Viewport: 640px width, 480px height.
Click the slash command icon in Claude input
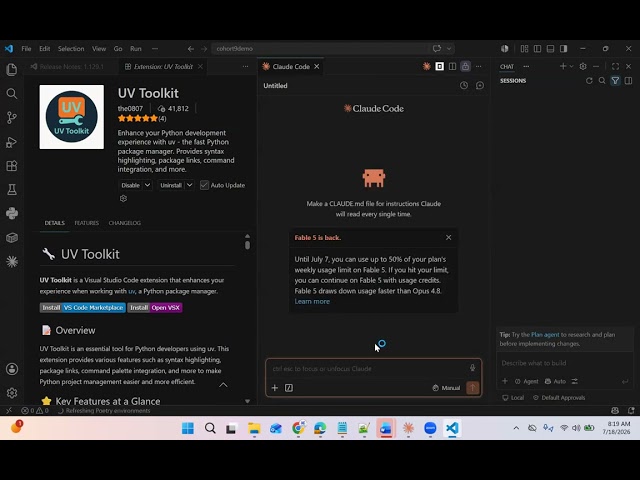tap(289, 388)
